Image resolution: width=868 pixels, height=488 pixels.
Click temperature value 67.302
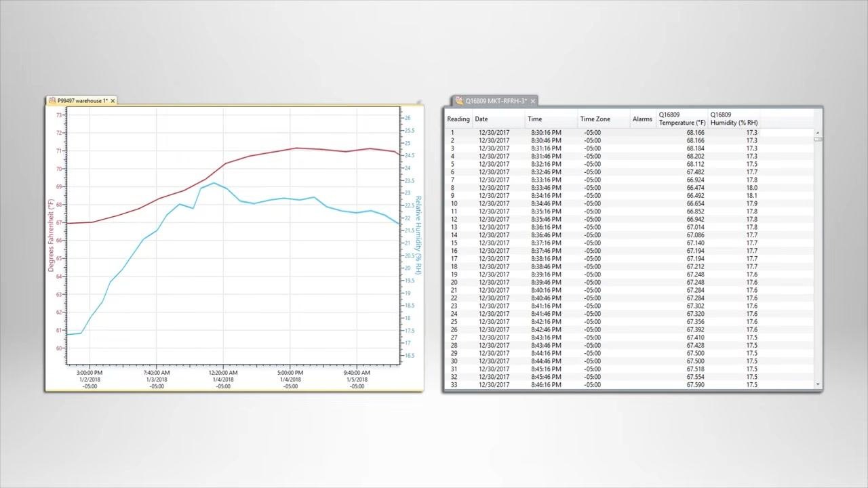pyautogui.click(x=695, y=306)
